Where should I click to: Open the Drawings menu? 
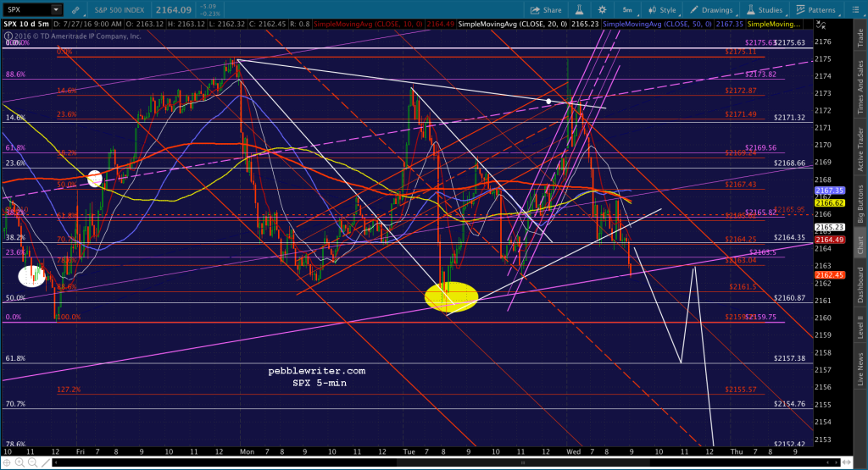(711, 10)
